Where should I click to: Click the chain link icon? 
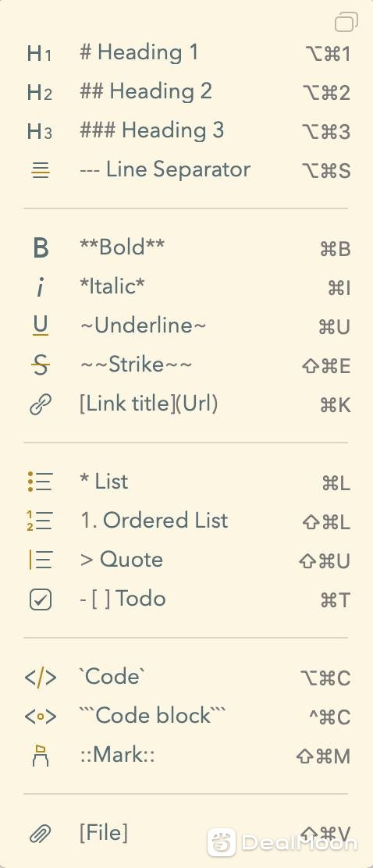click(x=41, y=404)
